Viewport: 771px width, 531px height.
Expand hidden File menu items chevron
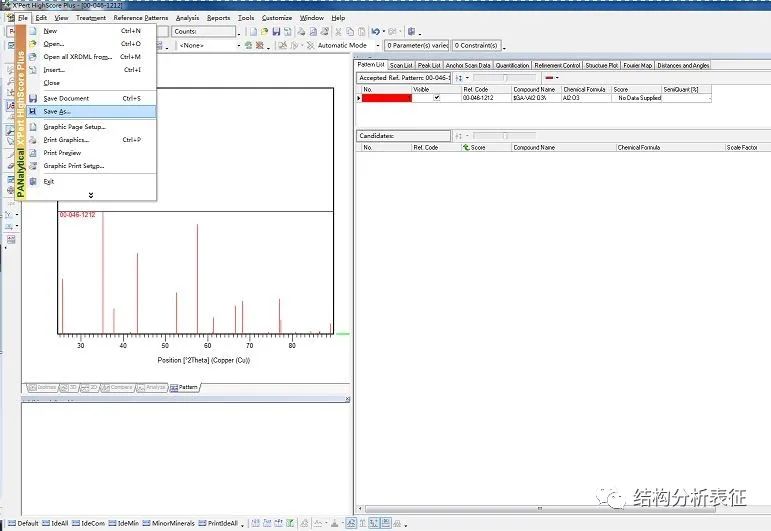pos(91,195)
